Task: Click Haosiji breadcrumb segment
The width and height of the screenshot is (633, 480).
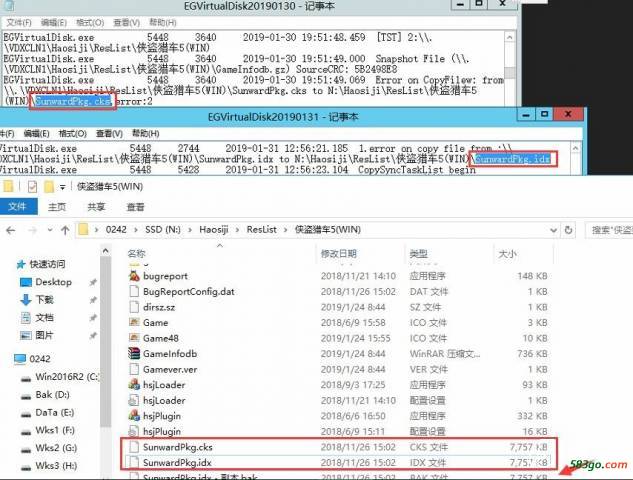Action: (x=214, y=230)
